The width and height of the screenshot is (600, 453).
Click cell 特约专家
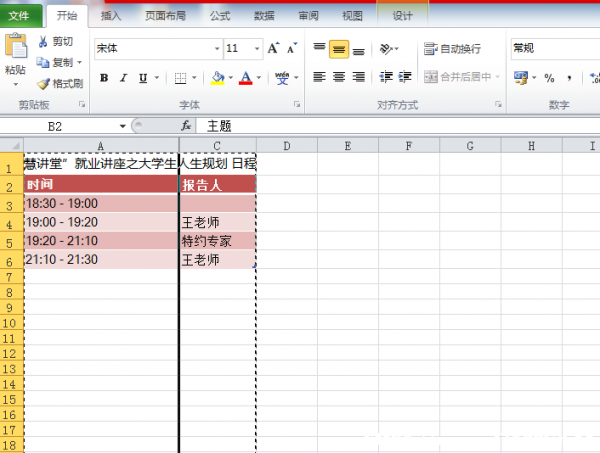tap(217, 241)
